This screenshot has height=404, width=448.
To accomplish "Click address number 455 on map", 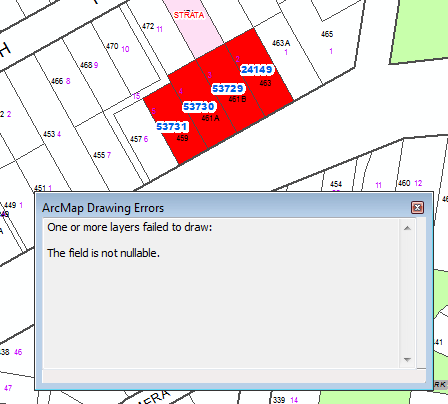I will click(x=99, y=155).
